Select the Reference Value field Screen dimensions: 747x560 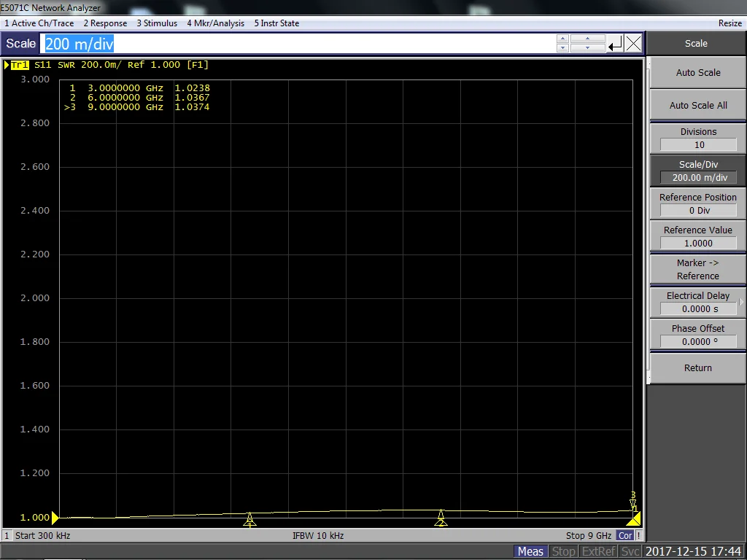click(x=697, y=244)
